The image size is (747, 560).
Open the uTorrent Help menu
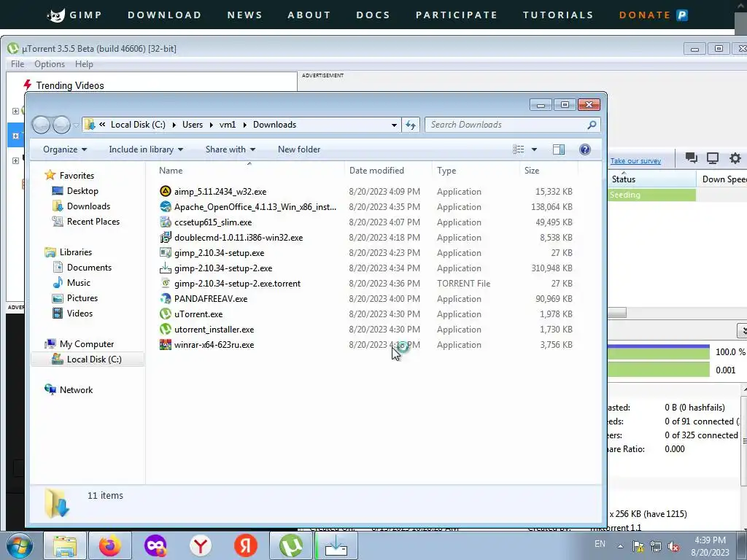(84, 64)
